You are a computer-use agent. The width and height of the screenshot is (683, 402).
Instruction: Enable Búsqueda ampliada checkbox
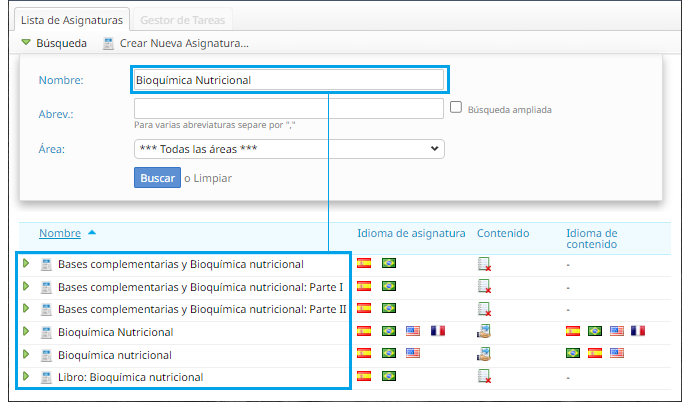point(456,107)
